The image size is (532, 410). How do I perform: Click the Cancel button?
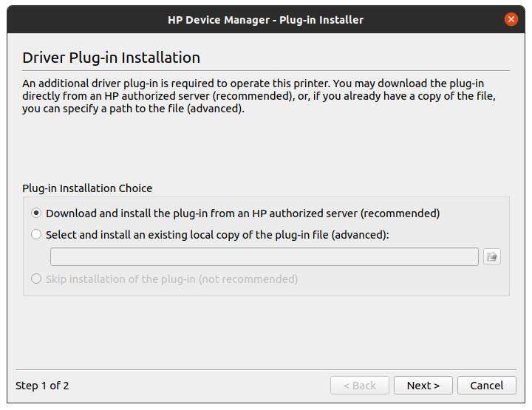click(486, 385)
